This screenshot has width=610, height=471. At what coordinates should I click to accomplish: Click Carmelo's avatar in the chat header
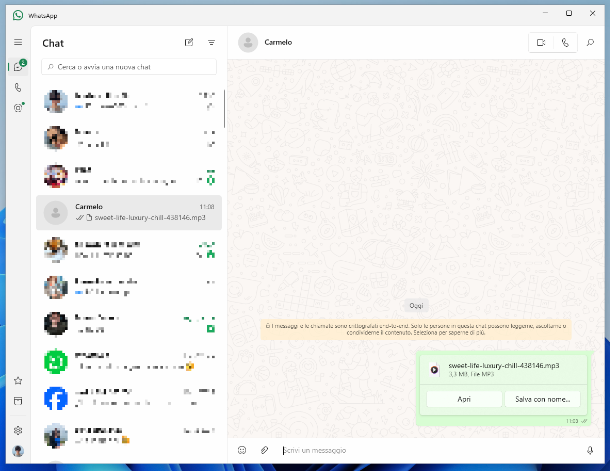pos(248,42)
